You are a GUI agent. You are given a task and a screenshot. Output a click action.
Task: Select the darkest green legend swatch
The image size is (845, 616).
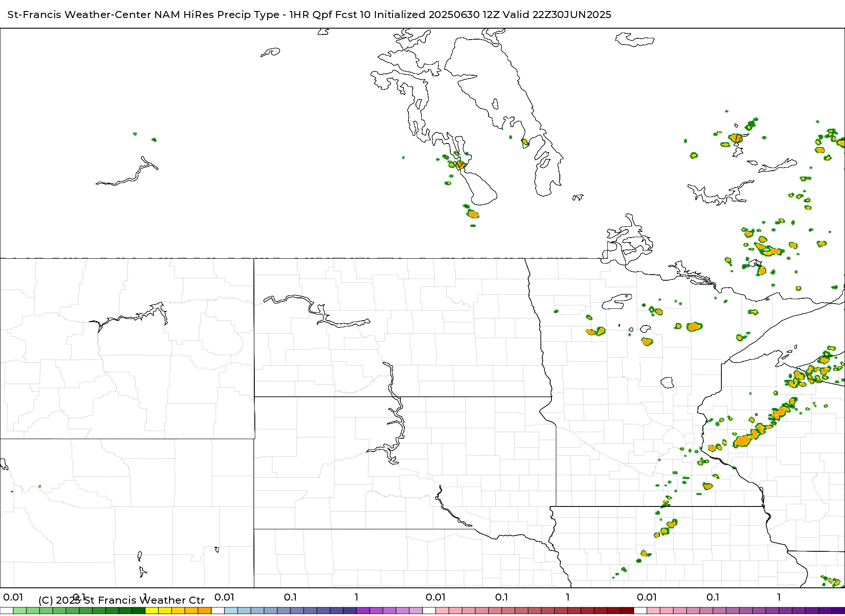139,611
